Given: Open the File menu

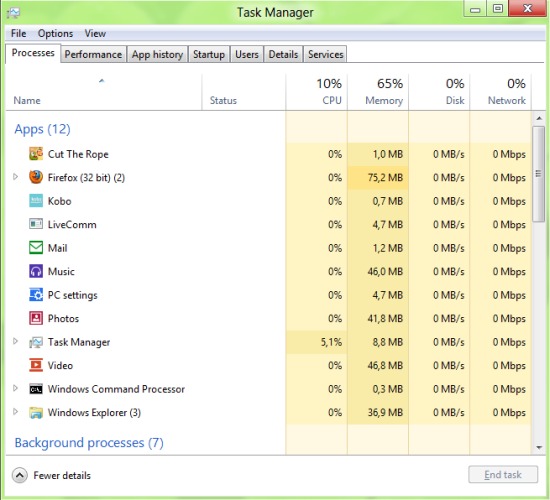Looking at the screenshot, I should click(x=19, y=34).
